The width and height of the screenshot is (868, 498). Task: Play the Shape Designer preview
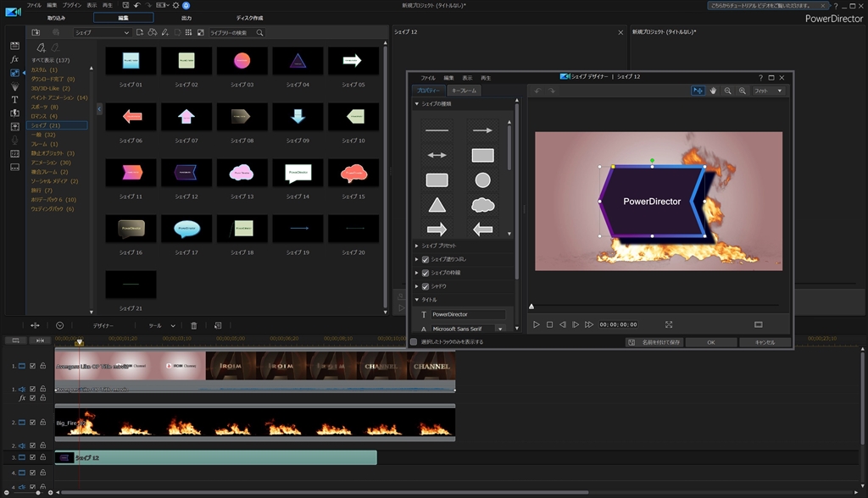click(536, 325)
